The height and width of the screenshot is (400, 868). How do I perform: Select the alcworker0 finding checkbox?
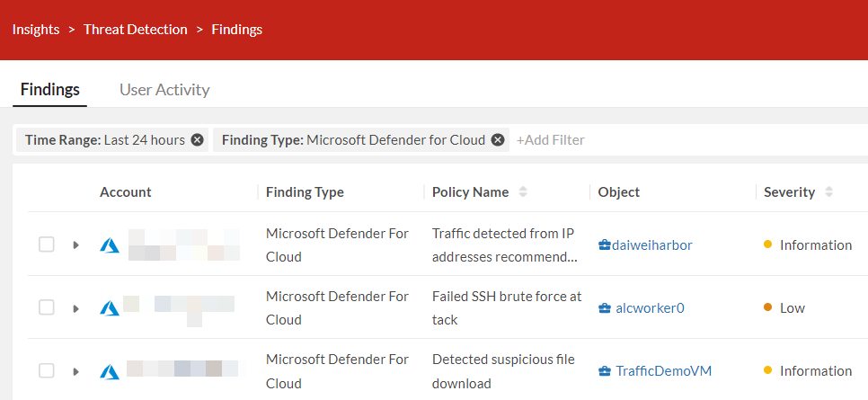(47, 307)
